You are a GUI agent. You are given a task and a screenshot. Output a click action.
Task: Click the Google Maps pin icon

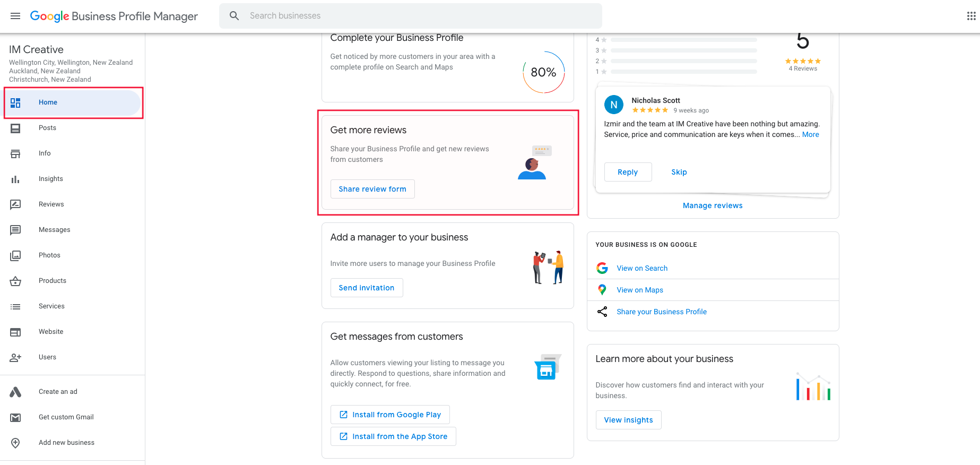click(x=602, y=290)
